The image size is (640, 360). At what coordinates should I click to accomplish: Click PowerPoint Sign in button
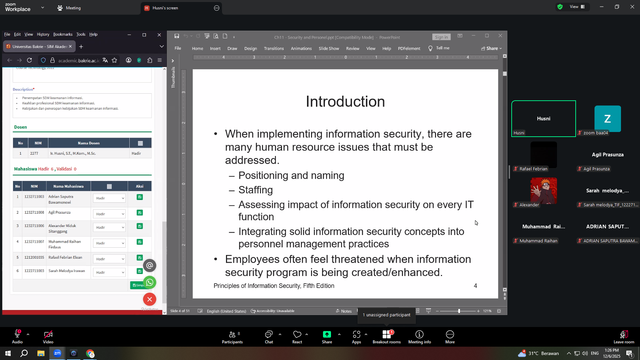click(441, 37)
